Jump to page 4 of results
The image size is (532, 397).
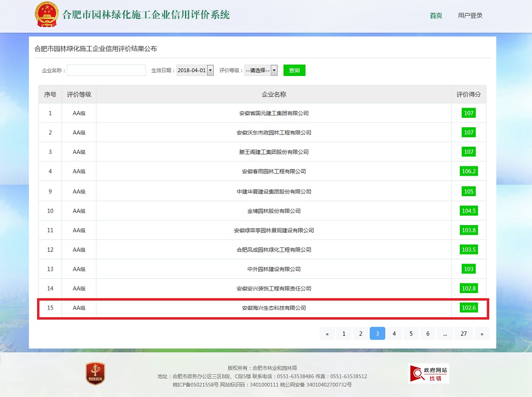[394, 334]
